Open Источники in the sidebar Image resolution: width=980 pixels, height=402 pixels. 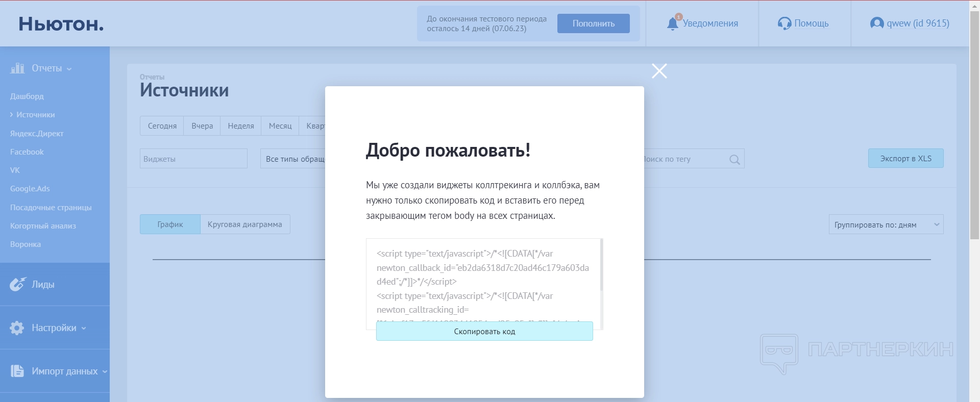click(35, 115)
